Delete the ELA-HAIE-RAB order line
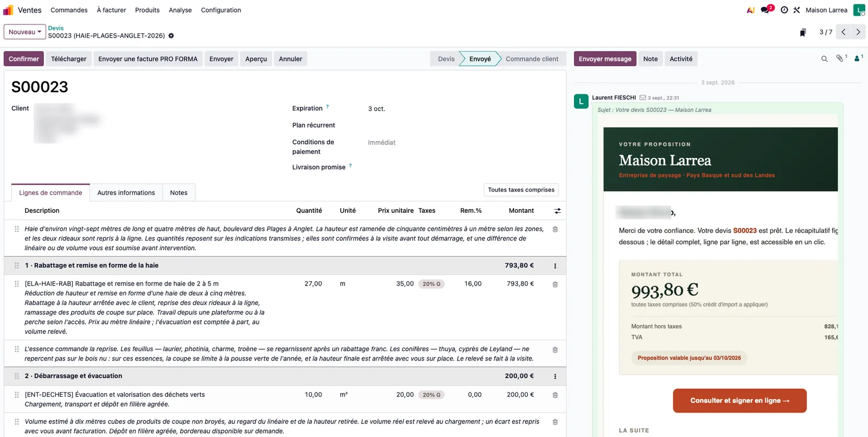The height and width of the screenshot is (437, 868). 555,284
